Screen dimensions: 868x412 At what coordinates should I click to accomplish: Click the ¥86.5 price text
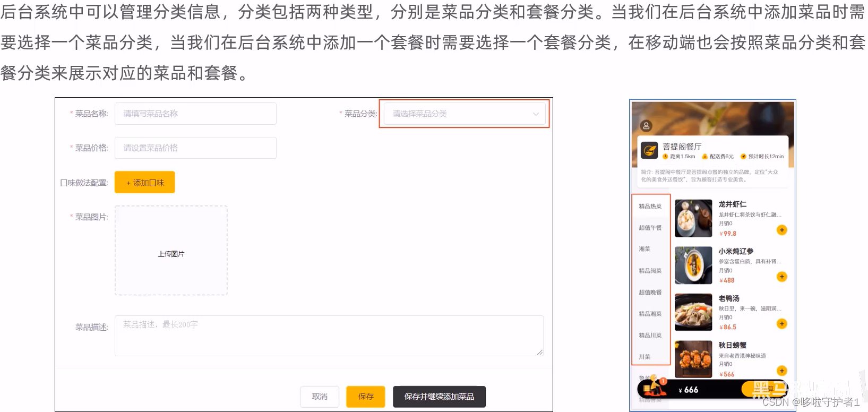click(x=728, y=327)
